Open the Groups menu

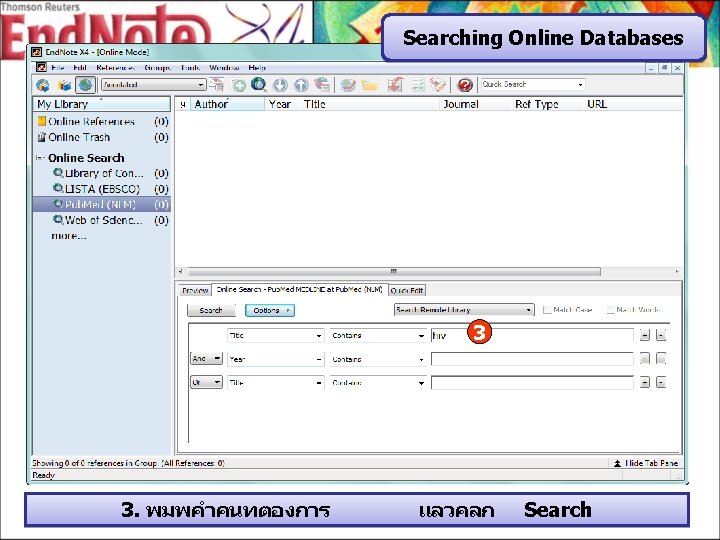[158, 68]
